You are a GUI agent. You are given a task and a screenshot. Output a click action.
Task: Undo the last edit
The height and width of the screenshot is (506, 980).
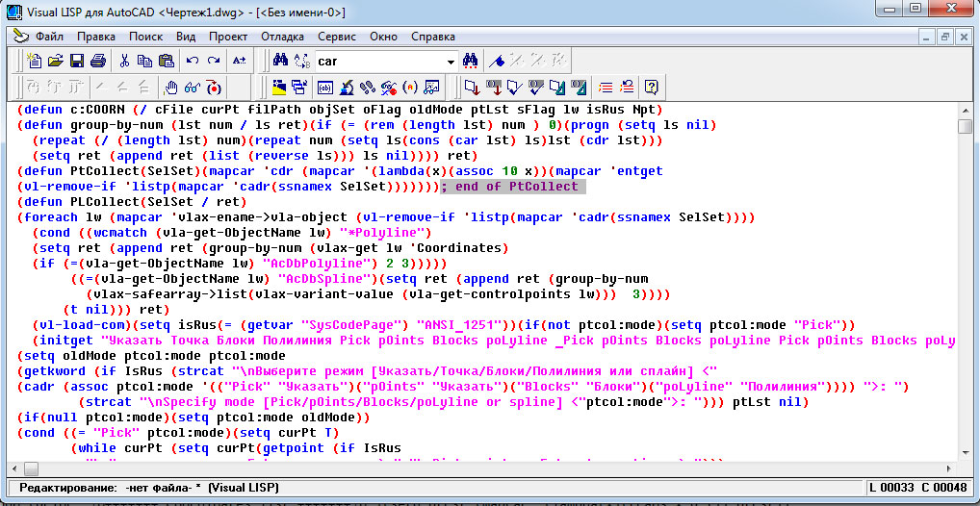[193, 61]
